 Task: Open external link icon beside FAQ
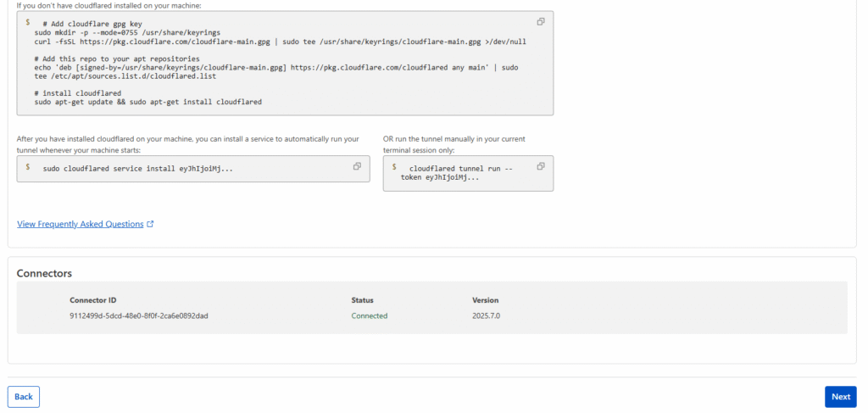click(149, 224)
